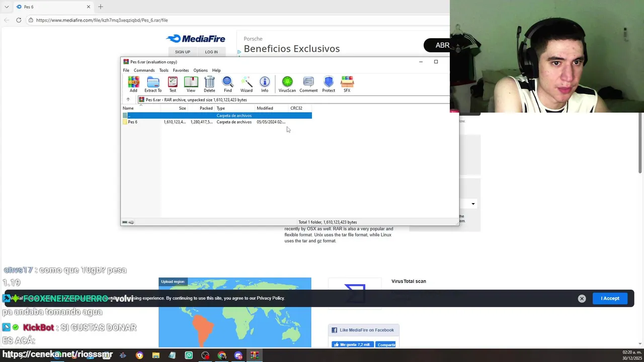
Task: Open the dropdown arrow on MediaFire sidebar
Action: pyautogui.click(x=473, y=204)
